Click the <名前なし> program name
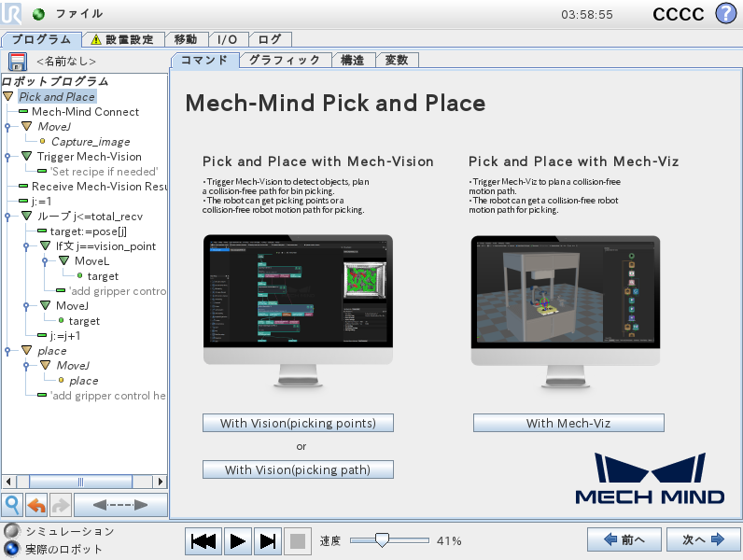Image resolution: width=743 pixels, height=560 pixels. point(66,62)
